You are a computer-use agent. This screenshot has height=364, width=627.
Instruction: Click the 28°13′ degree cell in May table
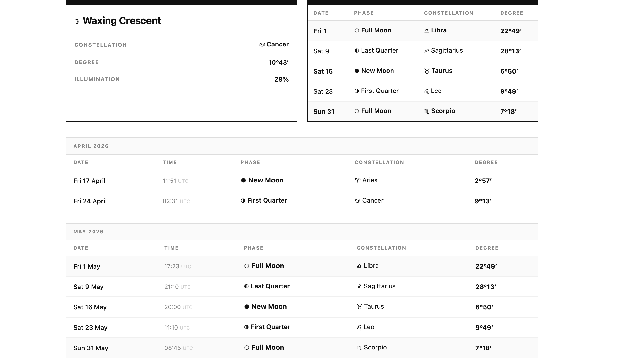486,287
